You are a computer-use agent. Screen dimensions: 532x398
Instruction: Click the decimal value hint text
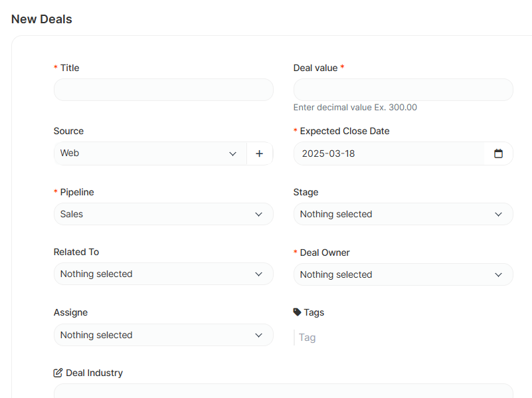click(x=355, y=107)
